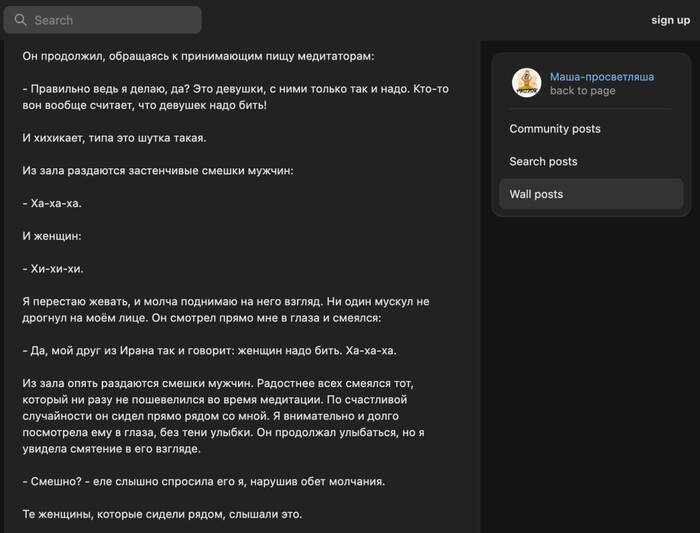Open the Маша-просветляша community name link
This screenshot has height=533, width=700.
pyautogui.click(x=602, y=77)
